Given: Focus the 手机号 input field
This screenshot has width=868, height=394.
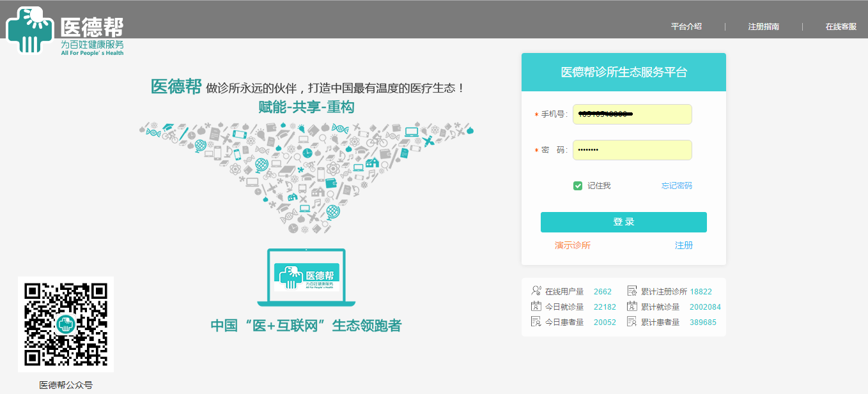Looking at the screenshot, I should pyautogui.click(x=632, y=114).
